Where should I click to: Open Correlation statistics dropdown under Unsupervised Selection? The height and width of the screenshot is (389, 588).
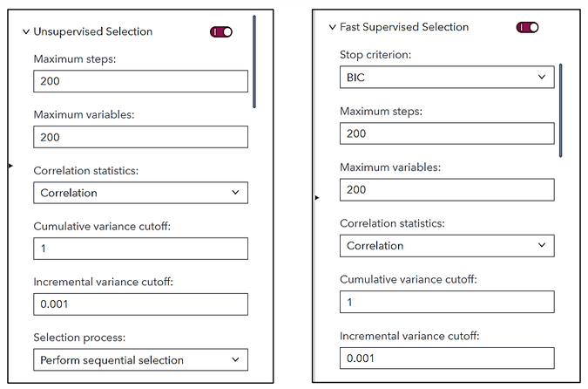[x=140, y=193]
